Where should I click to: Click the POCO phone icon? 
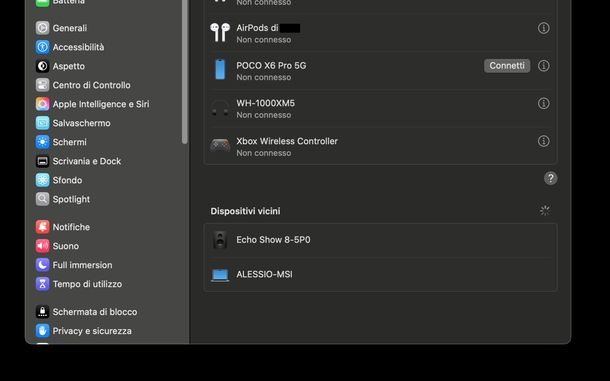pyautogui.click(x=220, y=70)
